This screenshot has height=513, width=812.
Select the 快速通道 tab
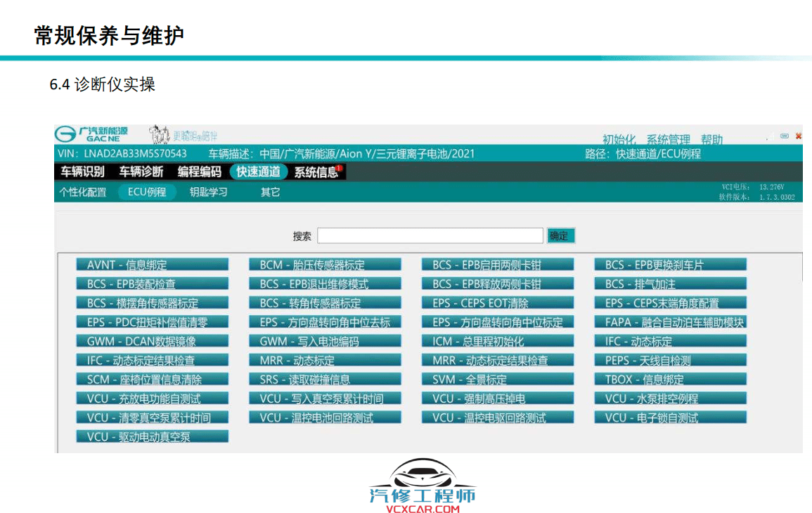(x=258, y=171)
